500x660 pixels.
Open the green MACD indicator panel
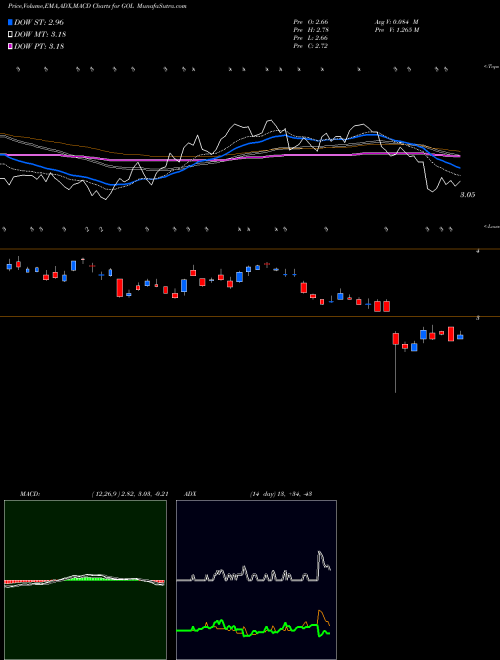click(x=85, y=580)
